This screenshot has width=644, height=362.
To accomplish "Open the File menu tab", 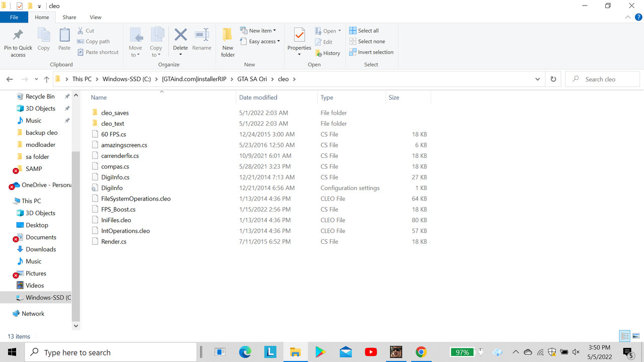I will pyautogui.click(x=14, y=17).
